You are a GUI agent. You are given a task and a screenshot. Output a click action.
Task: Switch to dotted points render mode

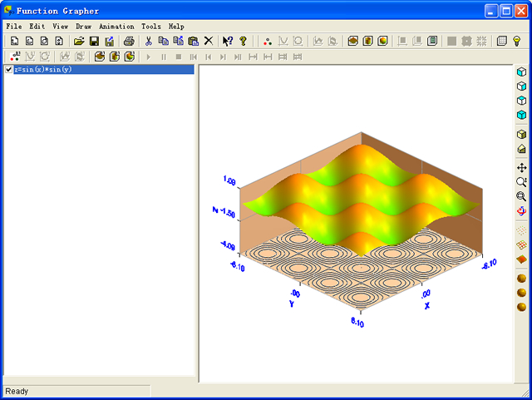point(521,230)
